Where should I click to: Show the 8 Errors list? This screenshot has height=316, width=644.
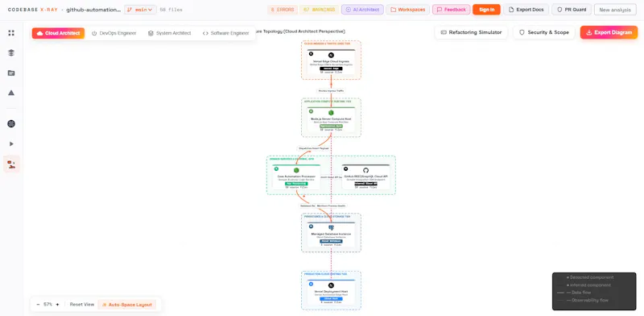(x=282, y=10)
